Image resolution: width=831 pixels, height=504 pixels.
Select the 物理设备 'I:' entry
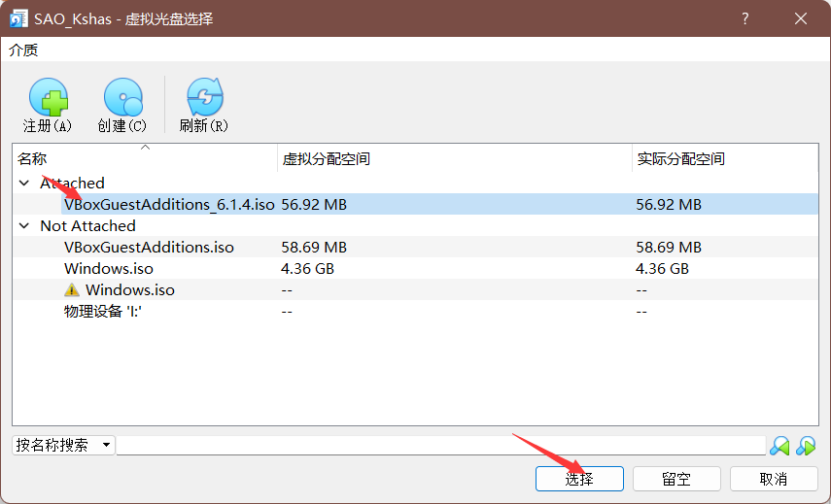click(416, 312)
